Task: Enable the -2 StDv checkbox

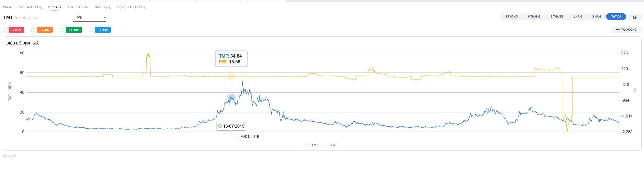Action: [5, 30]
